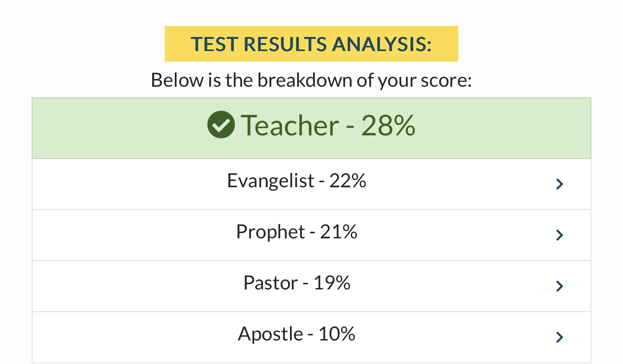Screen dimensions: 623x364
Task: Click the word ANALYSIS in yellow heading
Action: coord(382,44)
